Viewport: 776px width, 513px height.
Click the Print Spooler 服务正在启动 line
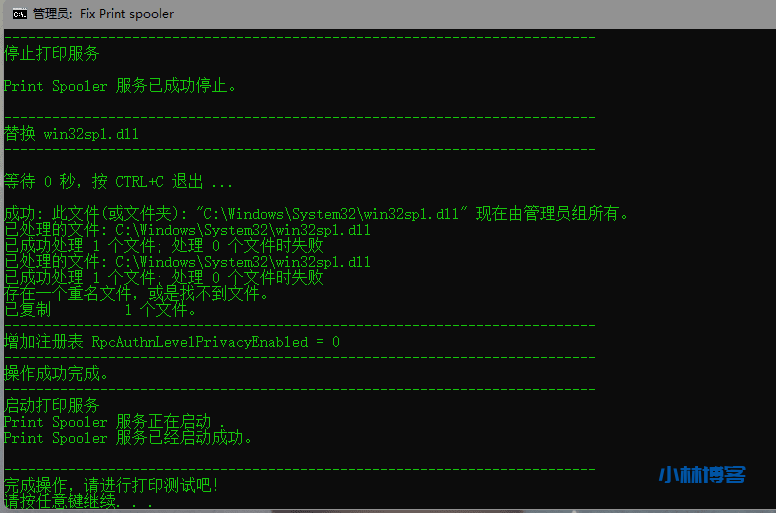pos(115,422)
